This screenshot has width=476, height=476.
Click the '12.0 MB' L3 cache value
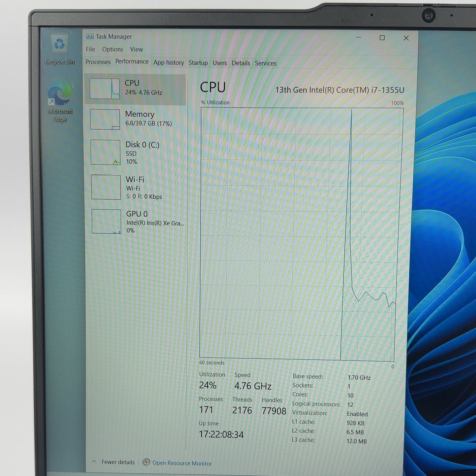[x=357, y=441]
